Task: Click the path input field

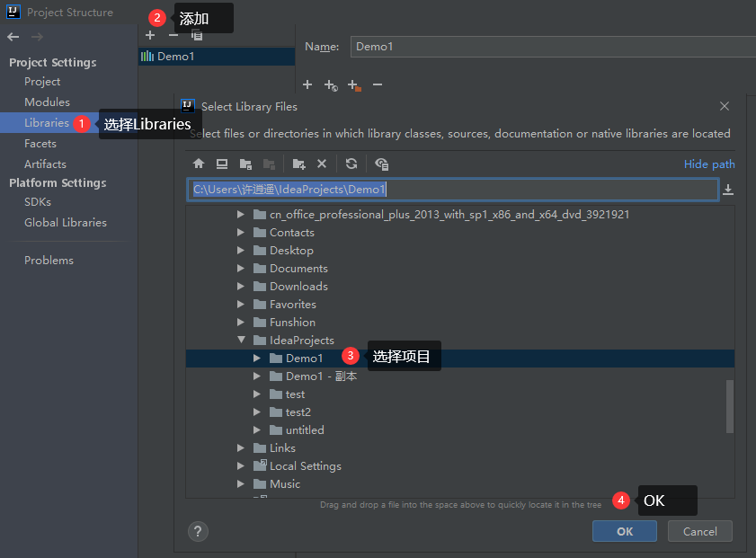Action: click(452, 190)
